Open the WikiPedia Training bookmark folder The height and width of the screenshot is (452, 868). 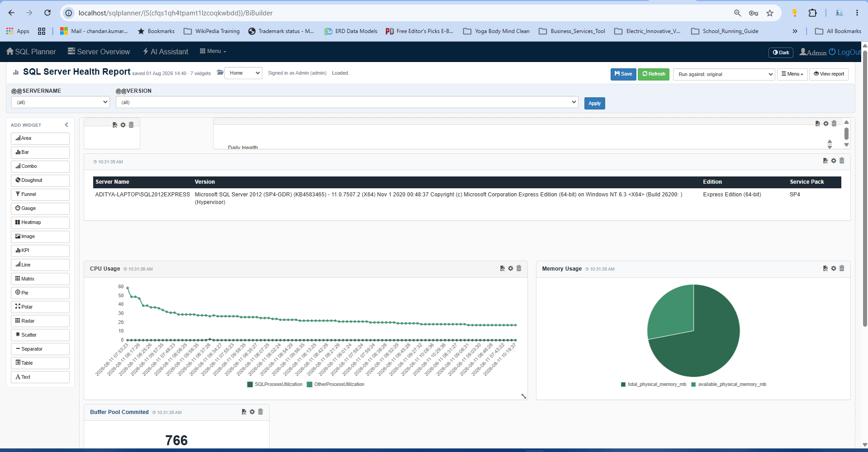pyautogui.click(x=212, y=31)
